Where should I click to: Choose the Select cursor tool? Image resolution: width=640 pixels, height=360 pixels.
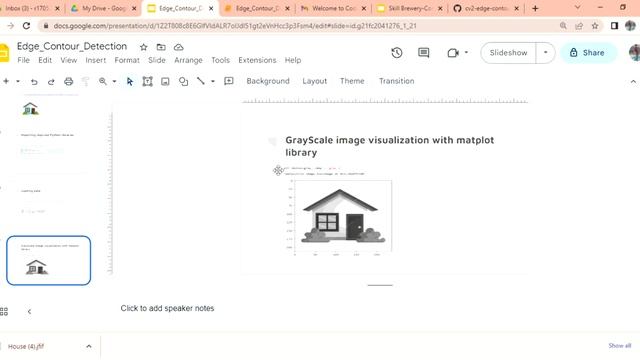coord(130,81)
